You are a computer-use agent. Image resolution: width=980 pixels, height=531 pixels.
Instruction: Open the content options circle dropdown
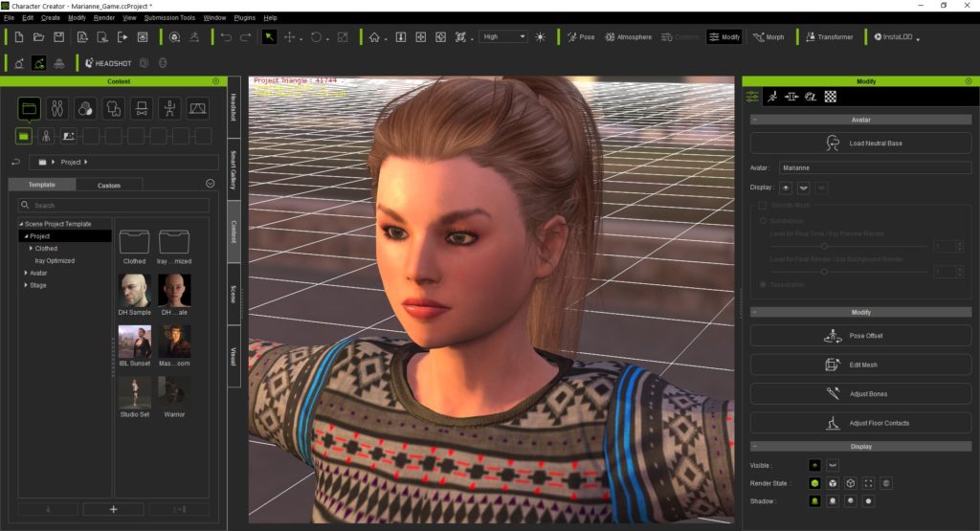[x=210, y=184]
